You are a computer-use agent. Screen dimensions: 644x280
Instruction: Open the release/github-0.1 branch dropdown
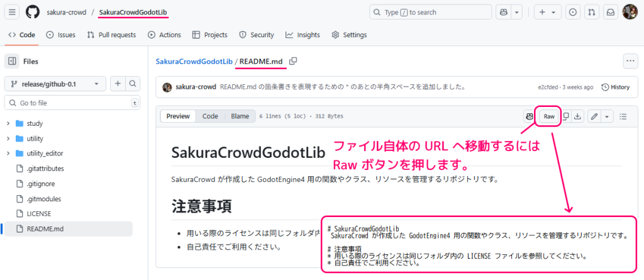(55, 84)
